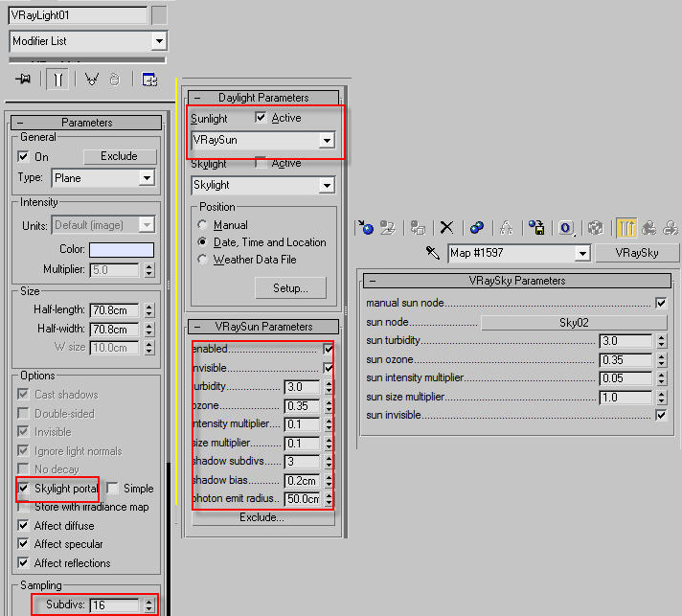Open Configure Modifier Sets icon
Viewport: 682px width, 616px height.
tap(149, 80)
